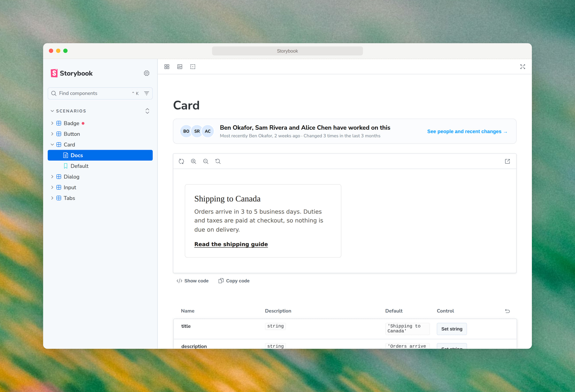Image resolution: width=575 pixels, height=392 pixels.
Task: Toggle the background image toolbar icon
Action: (x=180, y=67)
